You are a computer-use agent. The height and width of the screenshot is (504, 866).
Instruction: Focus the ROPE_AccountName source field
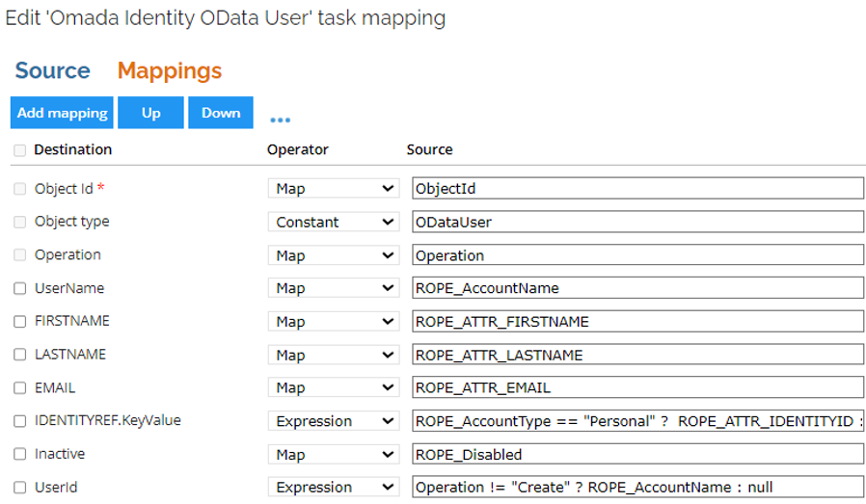coord(637,287)
